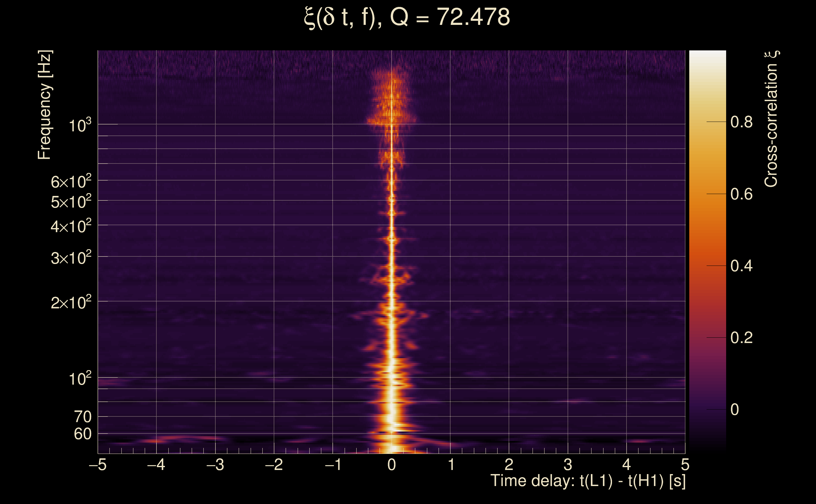
Task: Click the 60 Hz frequency tick label
Action: click(x=82, y=434)
